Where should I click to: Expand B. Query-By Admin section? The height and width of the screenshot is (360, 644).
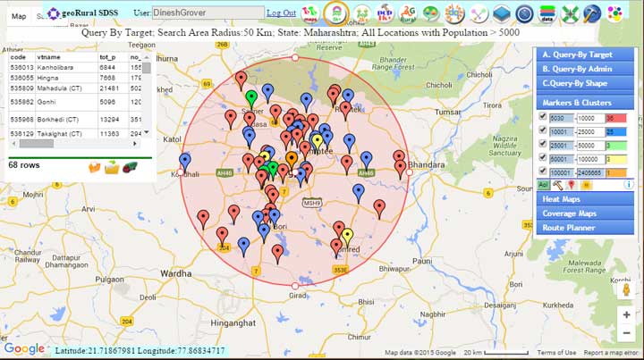click(585, 69)
